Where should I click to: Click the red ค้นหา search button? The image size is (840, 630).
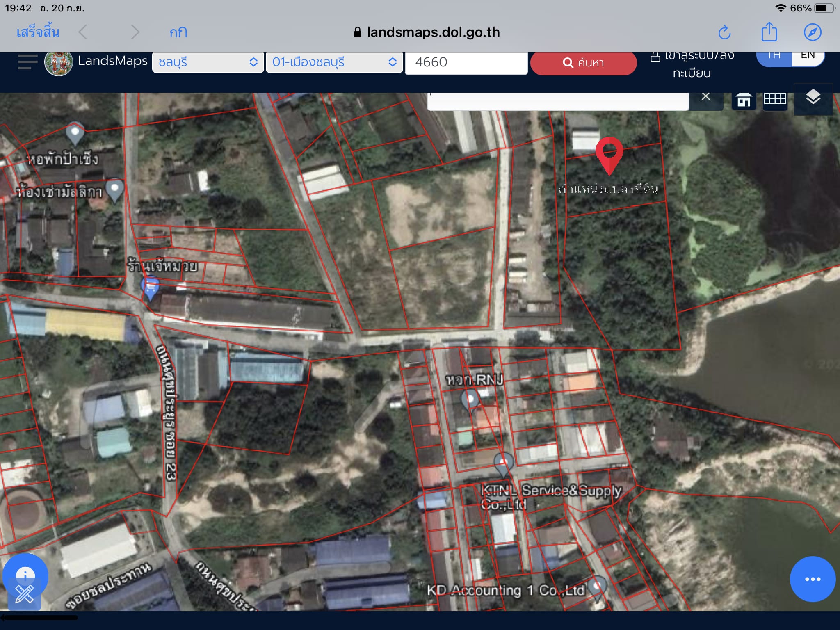pos(583,63)
